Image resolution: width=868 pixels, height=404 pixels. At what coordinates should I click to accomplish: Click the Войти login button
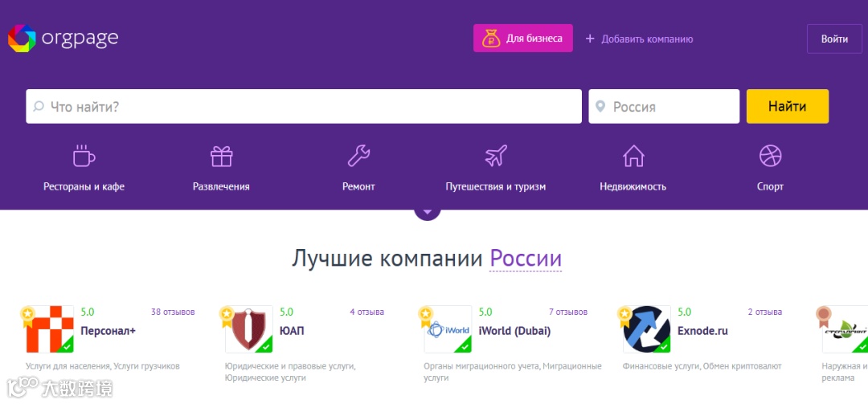pos(834,39)
